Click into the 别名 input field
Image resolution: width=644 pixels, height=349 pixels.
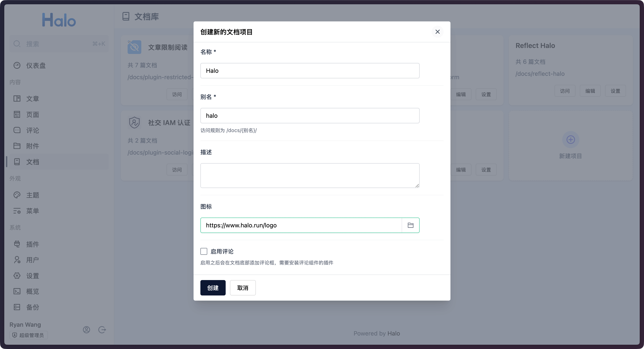pos(310,116)
